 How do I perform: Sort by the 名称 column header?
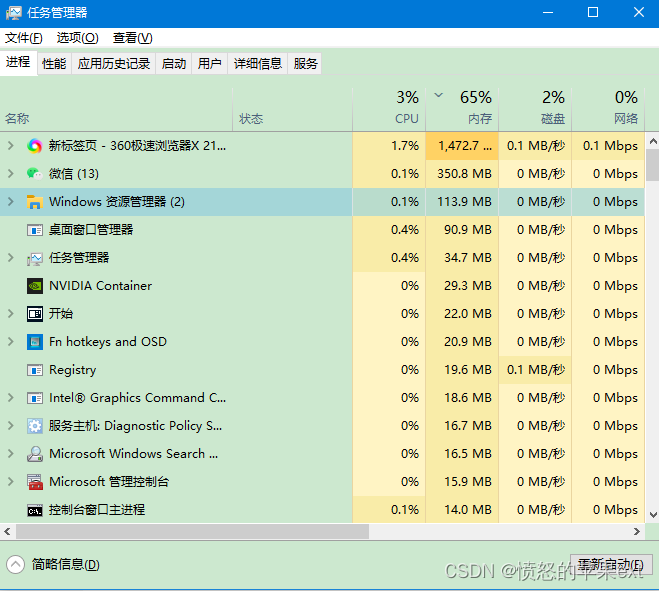pos(116,109)
